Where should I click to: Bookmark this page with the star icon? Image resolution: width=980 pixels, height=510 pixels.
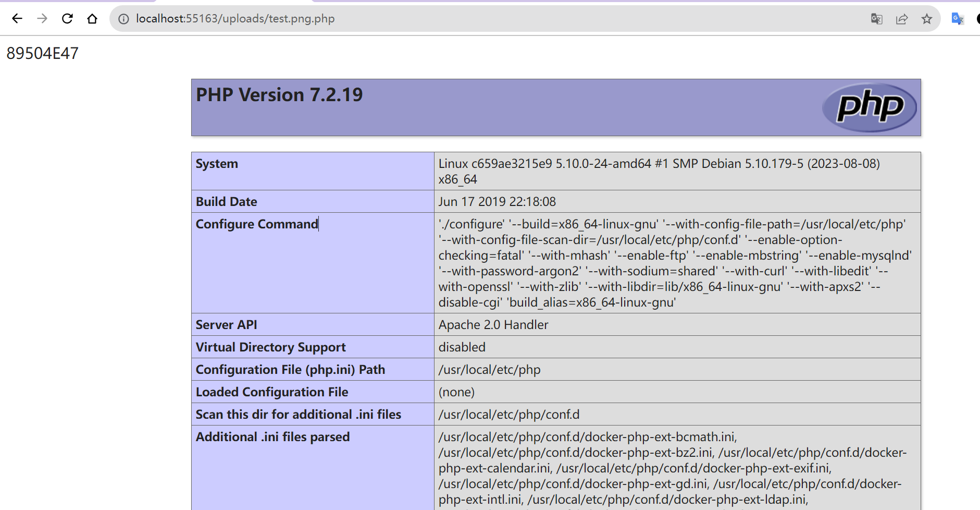927,19
